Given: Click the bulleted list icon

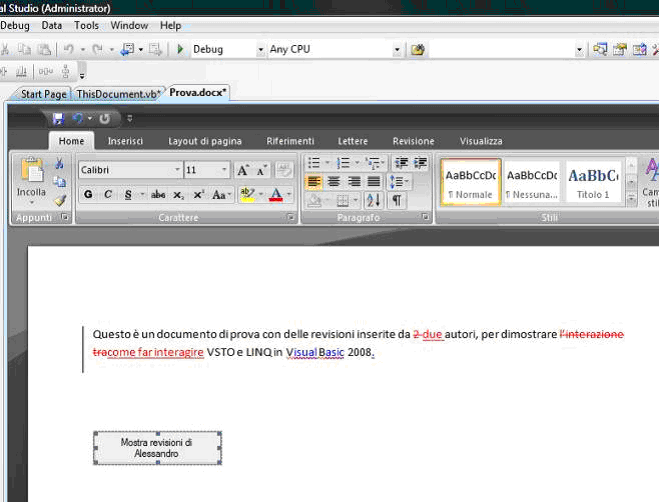Looking at the screenshot, I should coord(314,163).
